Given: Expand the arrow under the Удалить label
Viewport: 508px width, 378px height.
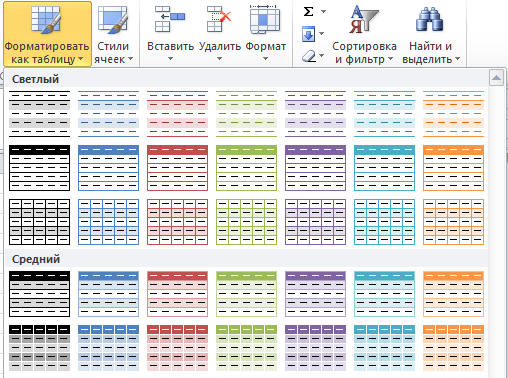Looking at the screenshot, I should click(219, 59).
